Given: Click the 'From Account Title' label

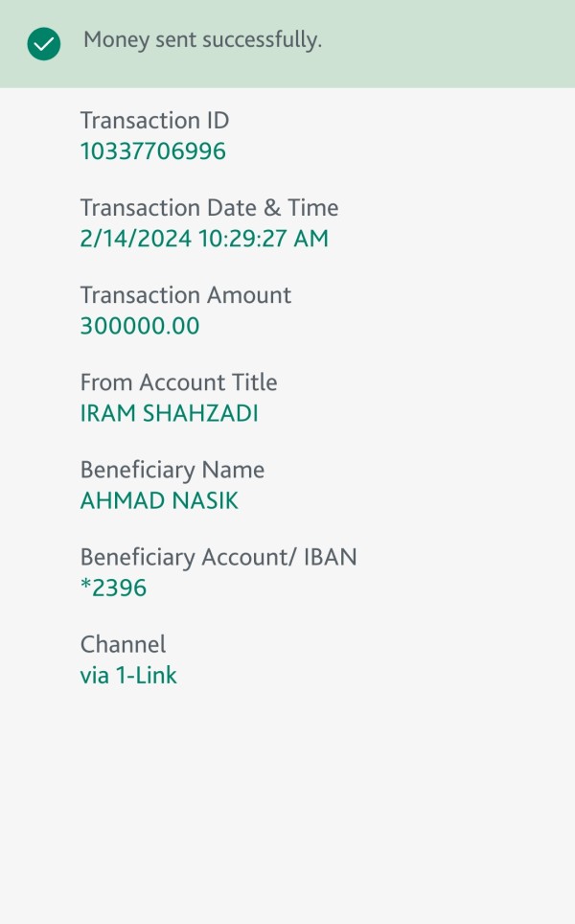Looking at the screenshot, I should (x=178, y=382).
